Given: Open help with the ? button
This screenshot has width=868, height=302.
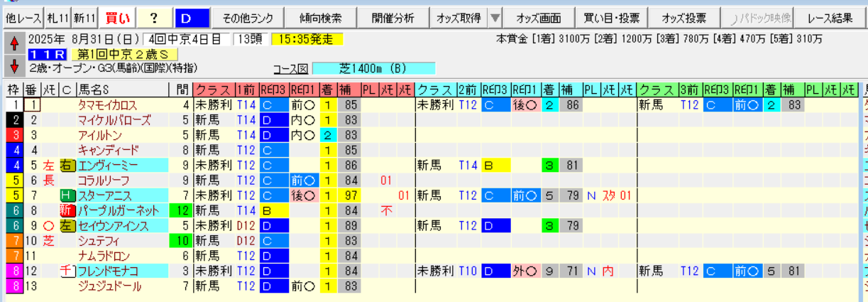Looking at the screenshot, I should point(155,18).
